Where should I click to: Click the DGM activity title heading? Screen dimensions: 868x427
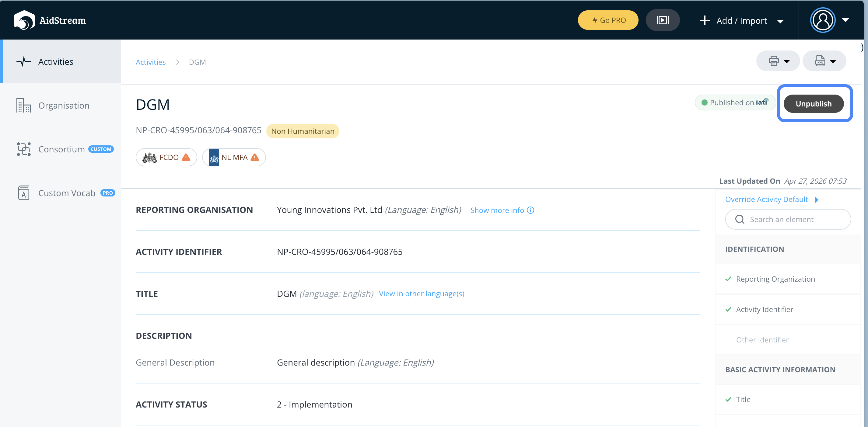[153, 105]
